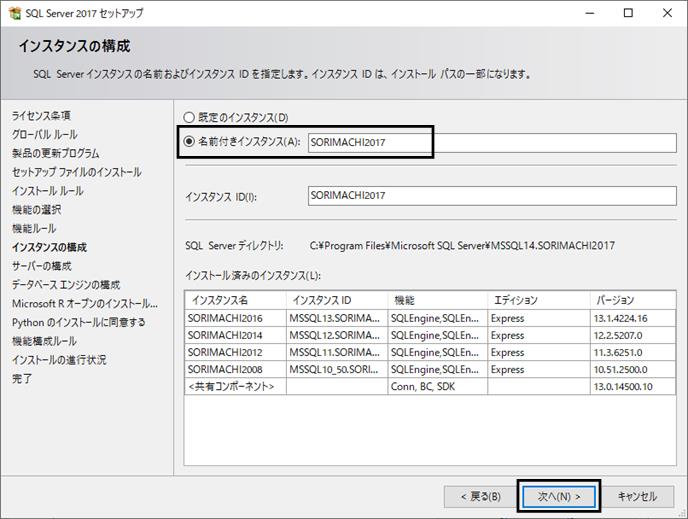Image resolution: width=688 pixels, height=519 pixels.
Task: Minimize the setup window
Action: point(590,13)
